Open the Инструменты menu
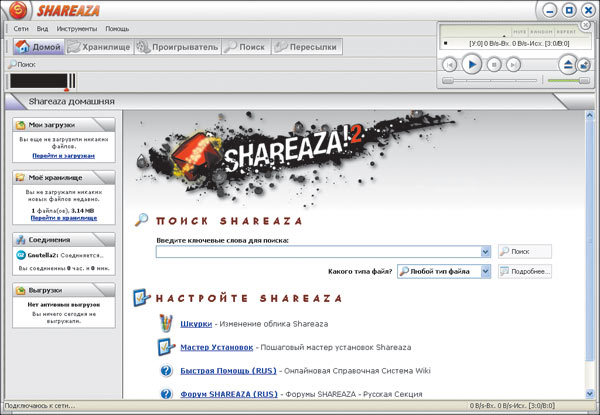 point(68,29)
